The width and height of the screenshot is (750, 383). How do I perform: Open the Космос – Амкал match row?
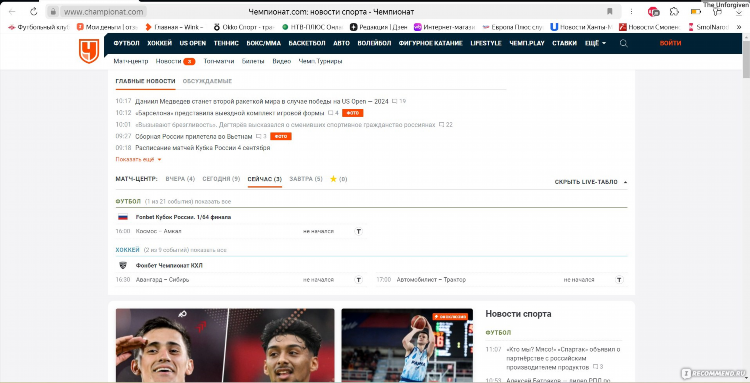tap(241, 231)
